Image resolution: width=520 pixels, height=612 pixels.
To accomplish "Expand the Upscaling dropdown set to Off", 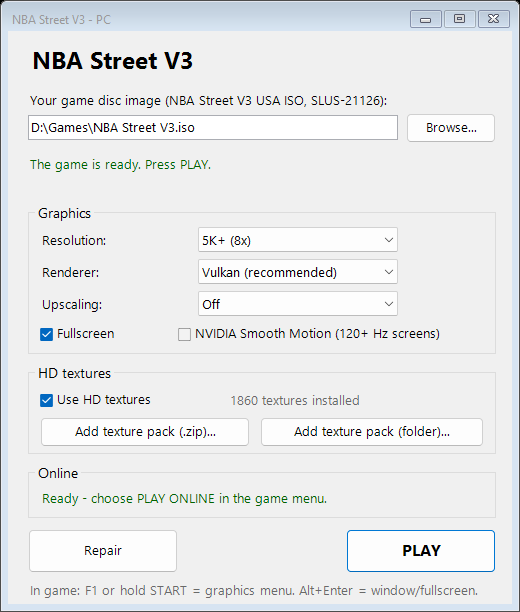I will (298, 304).
